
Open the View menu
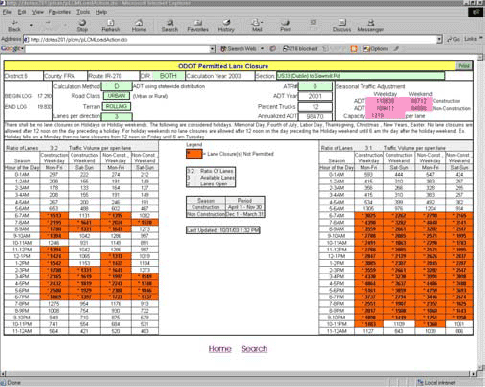[38, 12]
